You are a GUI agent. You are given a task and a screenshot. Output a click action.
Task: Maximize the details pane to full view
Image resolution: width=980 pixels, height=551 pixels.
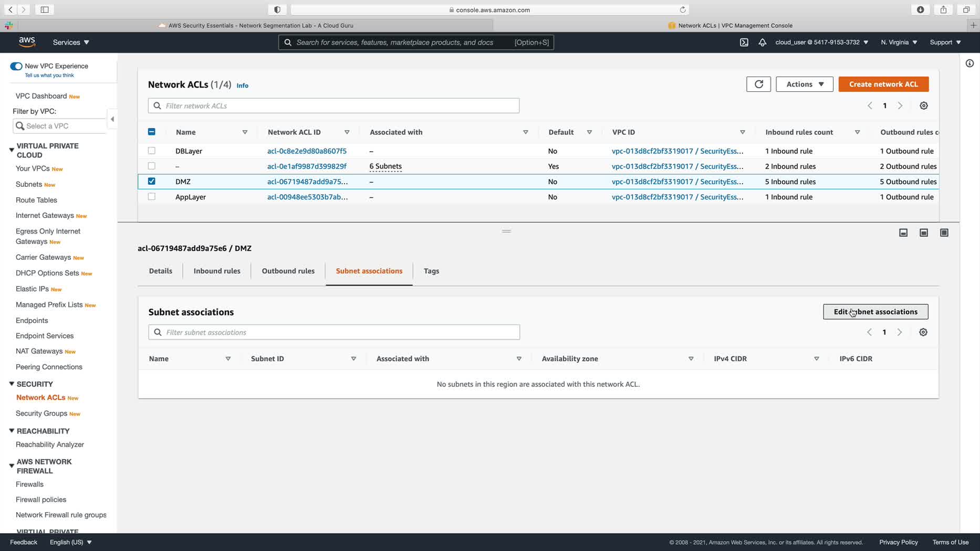point(944,232)
